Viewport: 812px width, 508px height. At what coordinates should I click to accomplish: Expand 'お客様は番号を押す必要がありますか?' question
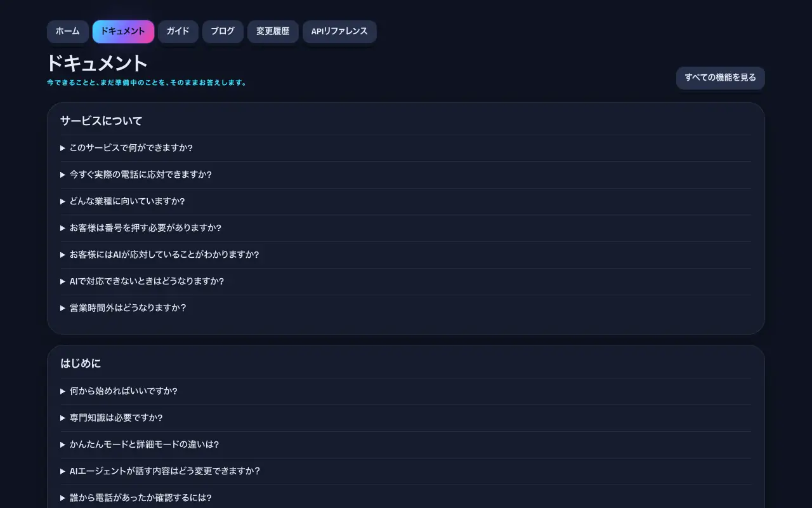(406, 228)
